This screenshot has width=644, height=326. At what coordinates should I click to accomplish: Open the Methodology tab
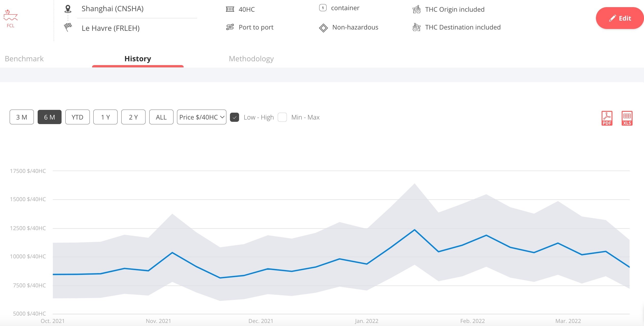point(251,59)
